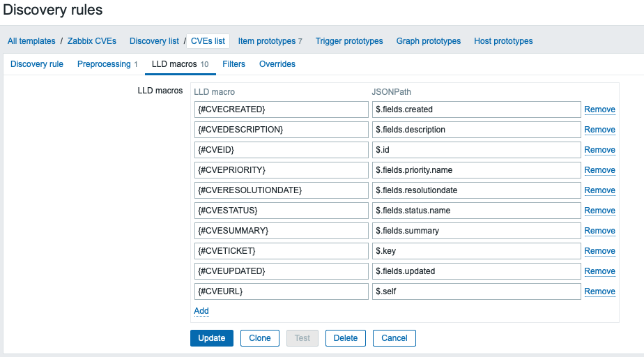Open the Preprocessing tab
644x357 pixels.
104,64
